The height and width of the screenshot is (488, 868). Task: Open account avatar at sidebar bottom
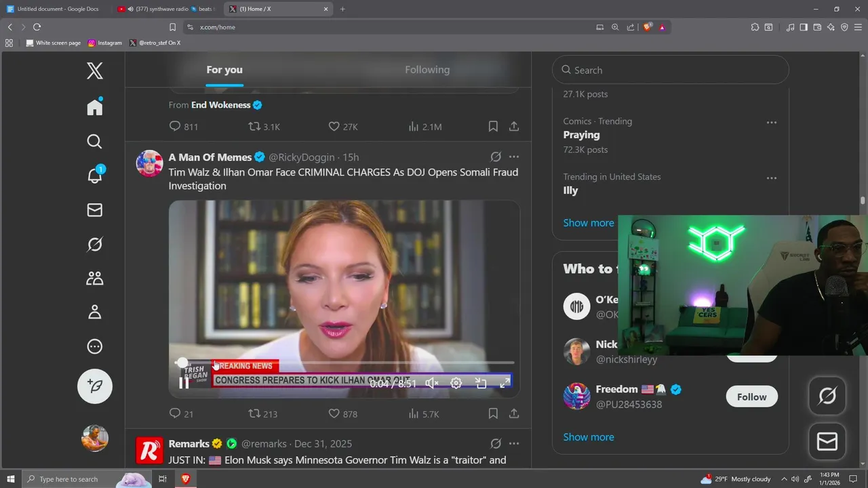[x=95, y=438]
